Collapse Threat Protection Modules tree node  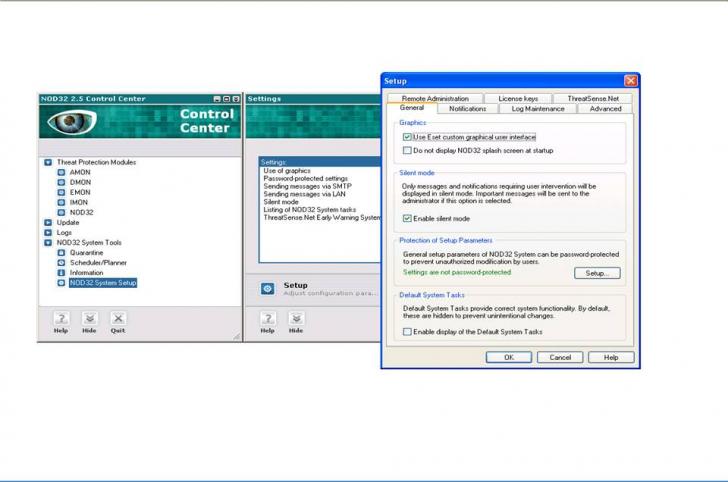[48, 163]
